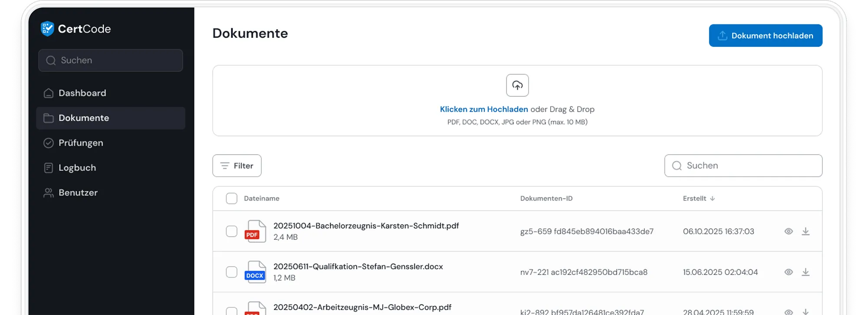Click the Klicken zum Hochladen link
868x315 pixels.
[x=483, y=109]
